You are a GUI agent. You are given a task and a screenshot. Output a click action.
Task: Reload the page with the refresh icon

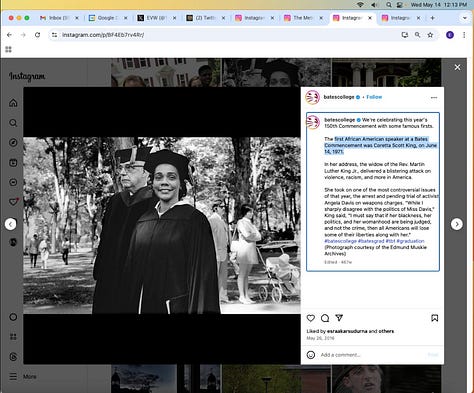click(37, 35)
